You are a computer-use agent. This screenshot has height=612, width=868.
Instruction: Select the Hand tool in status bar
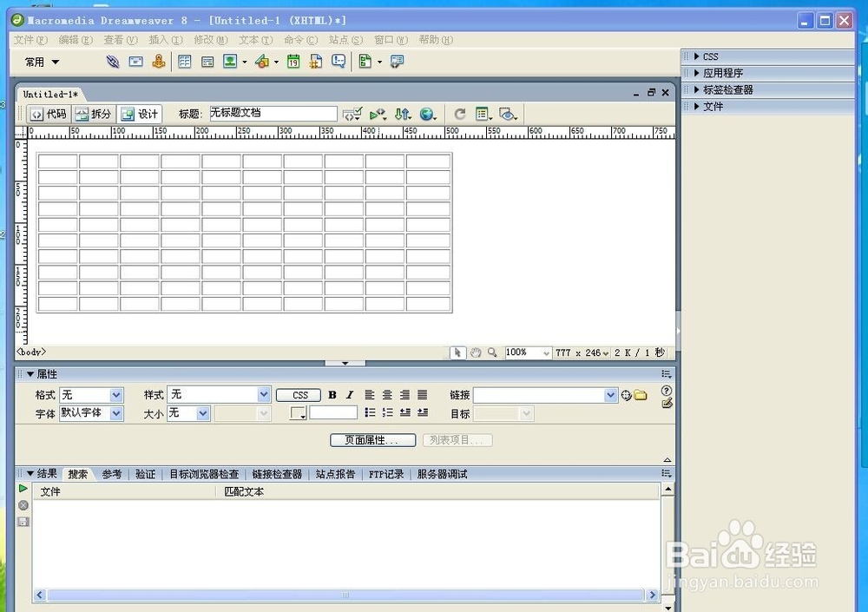click(x=475, y=352)
